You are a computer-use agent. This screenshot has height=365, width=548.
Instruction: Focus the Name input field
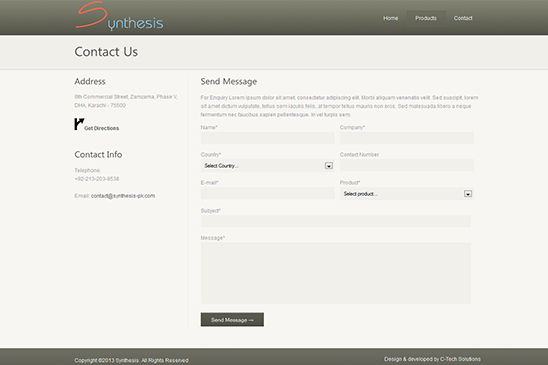[267, 138]
